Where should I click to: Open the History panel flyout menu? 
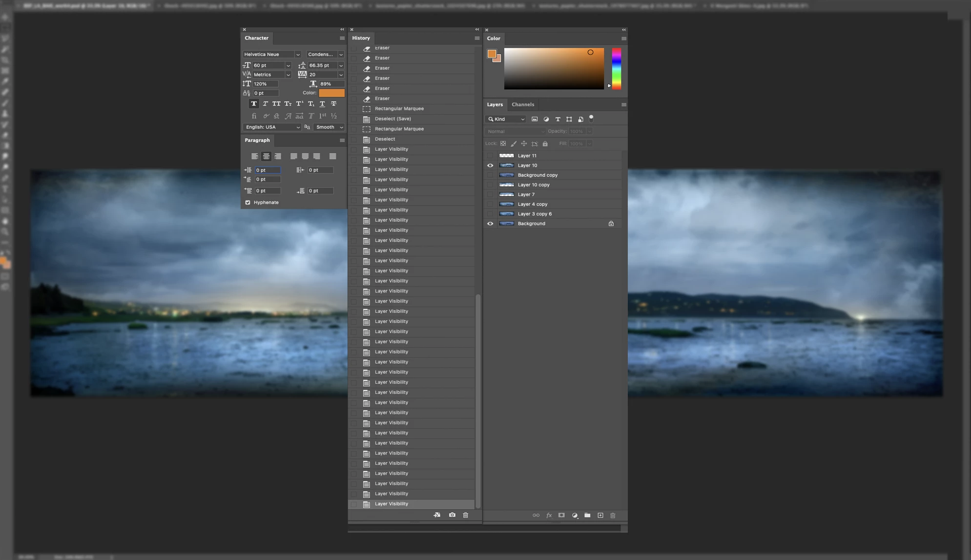pos(477,38)
